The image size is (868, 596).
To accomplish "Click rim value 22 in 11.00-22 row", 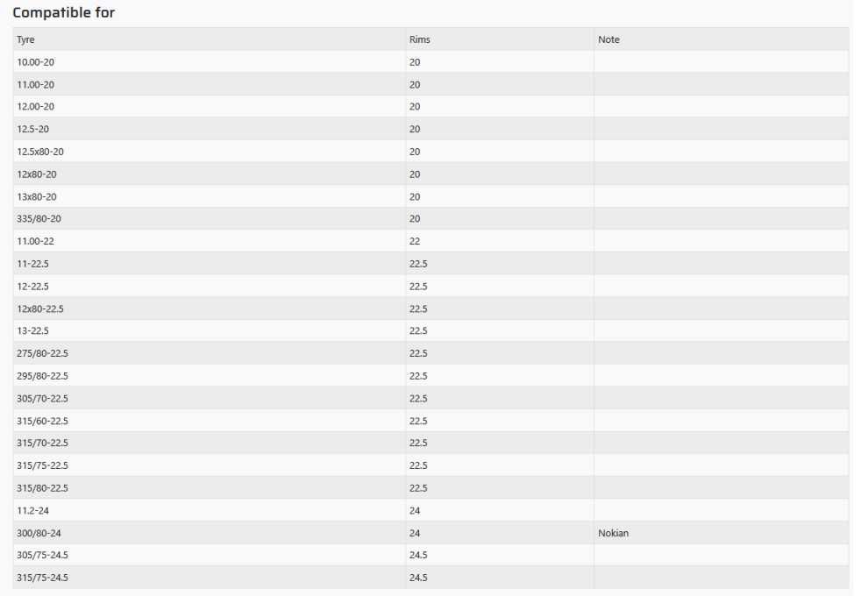I will click(x=415, y=241).
